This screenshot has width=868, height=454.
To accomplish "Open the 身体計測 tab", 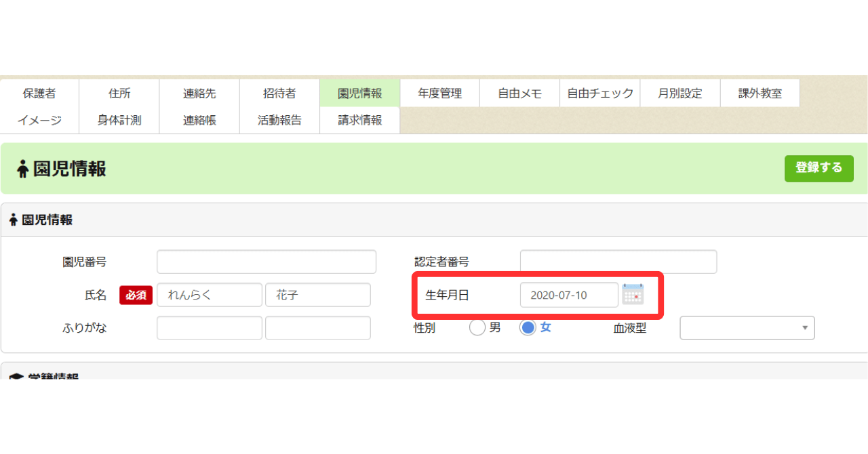I will pyautogui.click(x=119, y=121).
